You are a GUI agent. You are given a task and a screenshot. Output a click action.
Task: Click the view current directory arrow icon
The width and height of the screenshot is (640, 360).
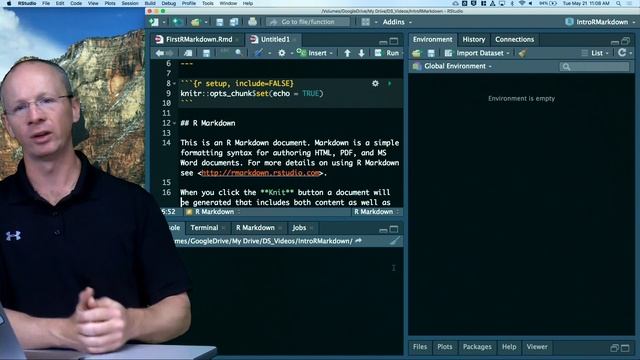(x=358, y=241)
